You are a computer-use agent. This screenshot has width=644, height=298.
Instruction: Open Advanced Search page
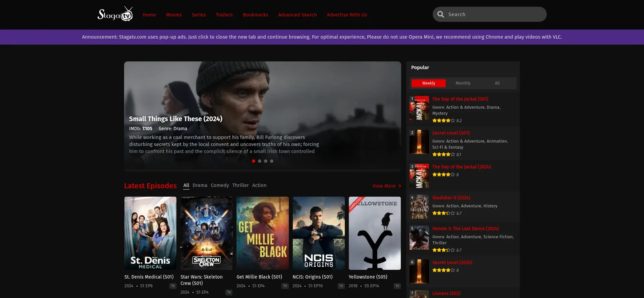[298, 15]
